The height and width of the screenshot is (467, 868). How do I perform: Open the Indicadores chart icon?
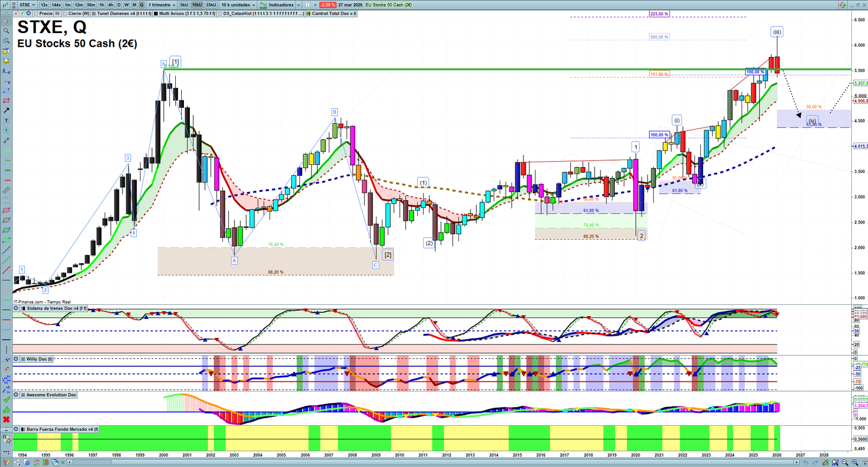click(264, 5)
